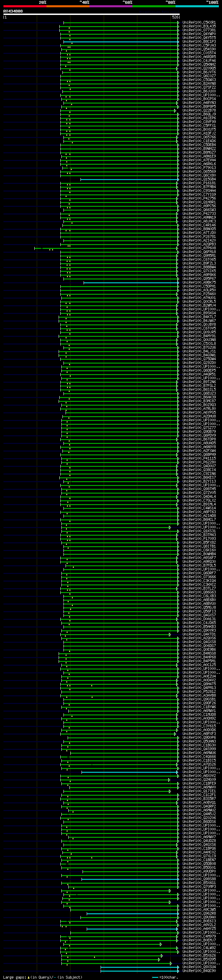Click hit label UniRef100_Q962R8

199,913
